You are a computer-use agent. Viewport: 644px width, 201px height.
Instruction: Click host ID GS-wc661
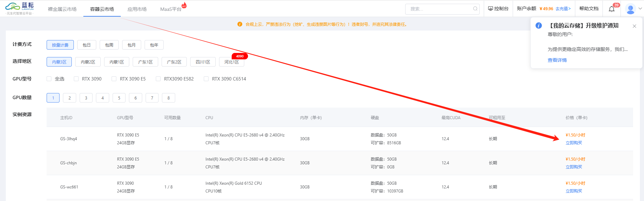[69, 187]
